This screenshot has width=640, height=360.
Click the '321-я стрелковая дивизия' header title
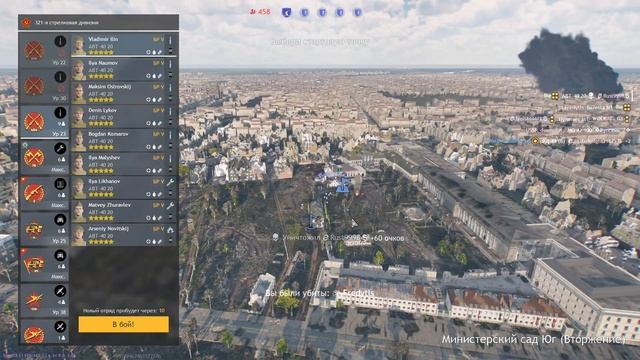tap(67, 22)
